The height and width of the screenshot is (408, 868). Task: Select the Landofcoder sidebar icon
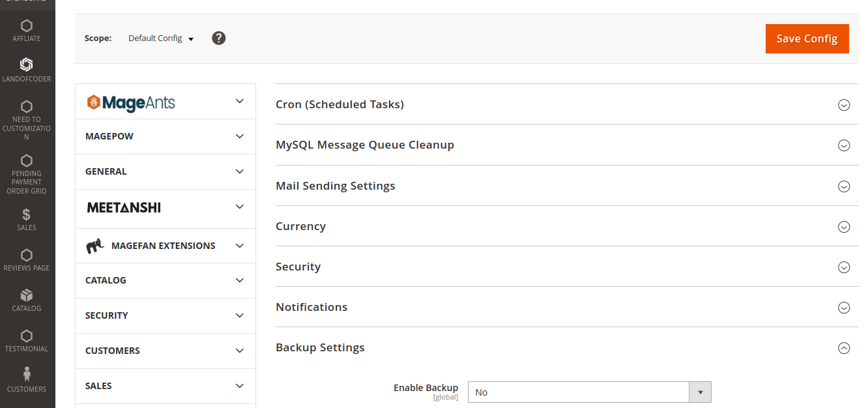point(27,65)
